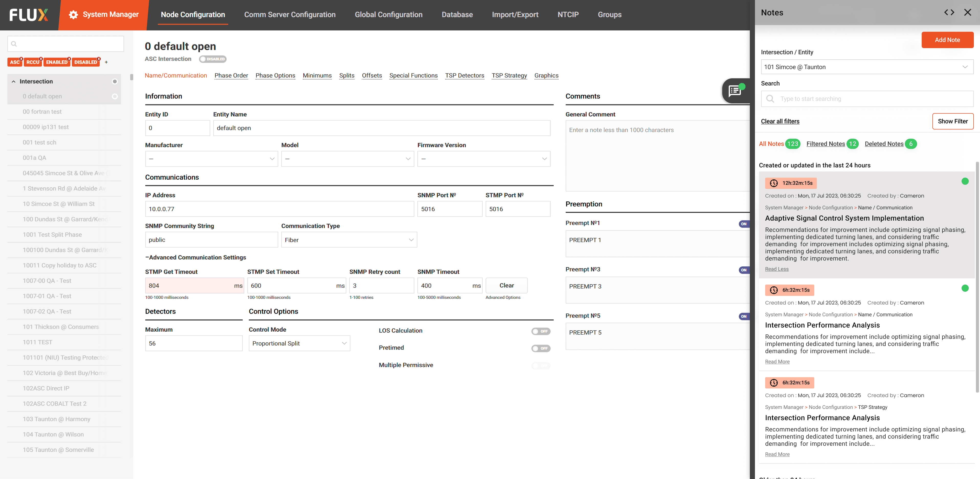Add a filter with the plus icon

coord(106,62)
